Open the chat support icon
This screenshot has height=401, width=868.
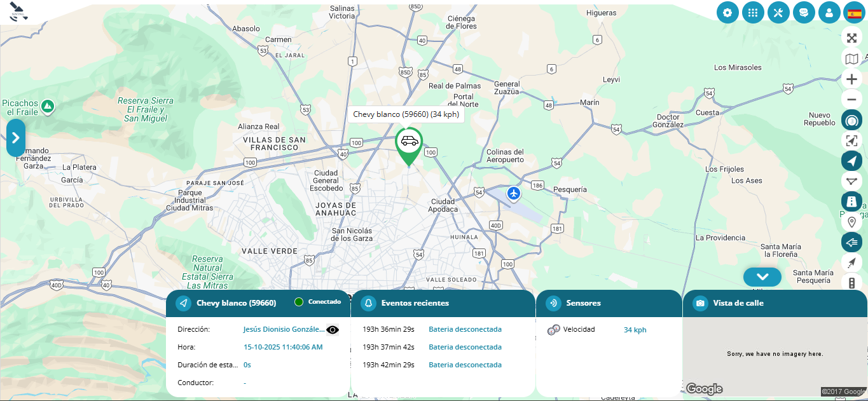(804, 12)
